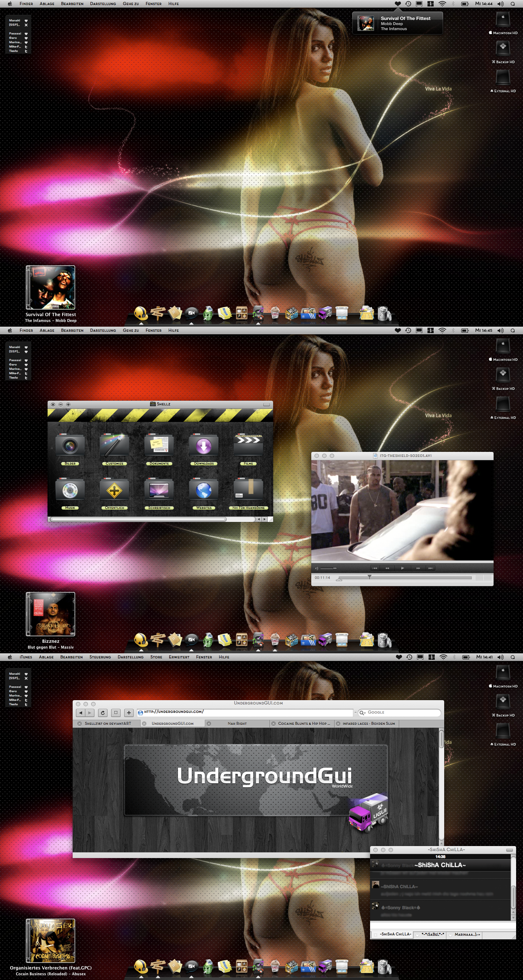Open the Store menu
The height and width of the screenshot is (980, 523).
pyautogui.click(x=156, y=657)
